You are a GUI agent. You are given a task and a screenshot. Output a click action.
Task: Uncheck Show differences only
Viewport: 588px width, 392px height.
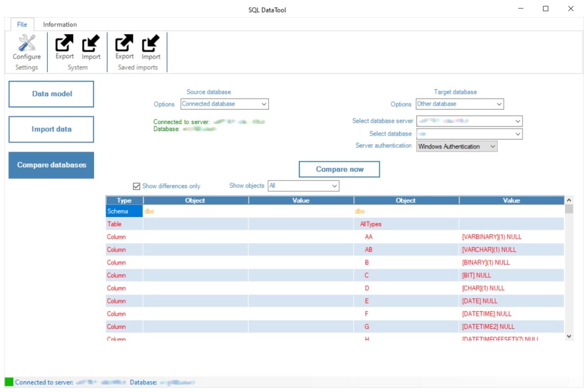(136, 186)
